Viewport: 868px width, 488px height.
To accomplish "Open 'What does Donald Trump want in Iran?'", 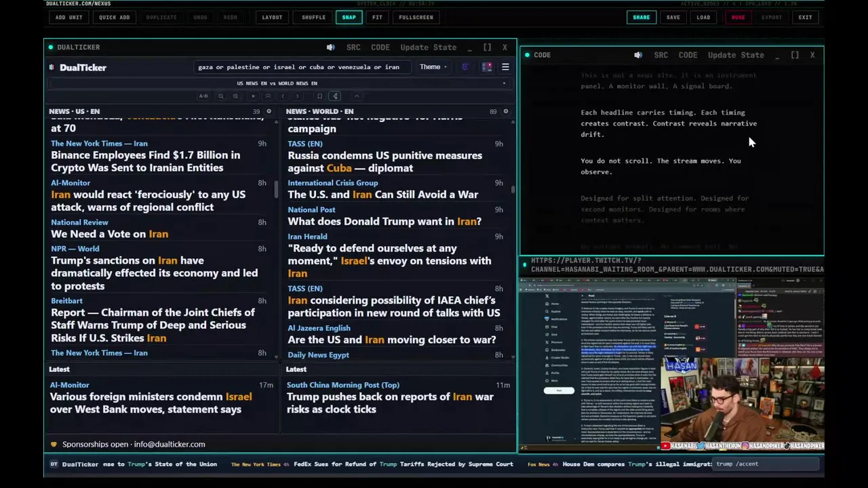I will pos(384,222).
